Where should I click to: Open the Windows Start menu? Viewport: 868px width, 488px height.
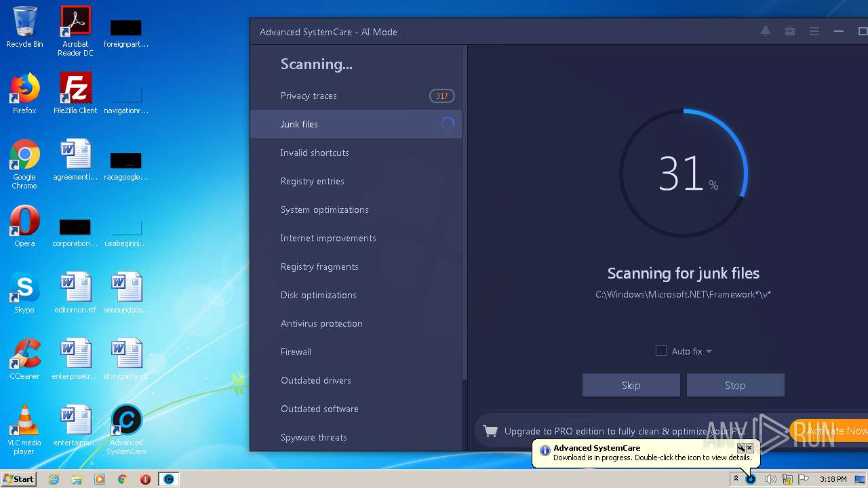(x=18, y=479)
